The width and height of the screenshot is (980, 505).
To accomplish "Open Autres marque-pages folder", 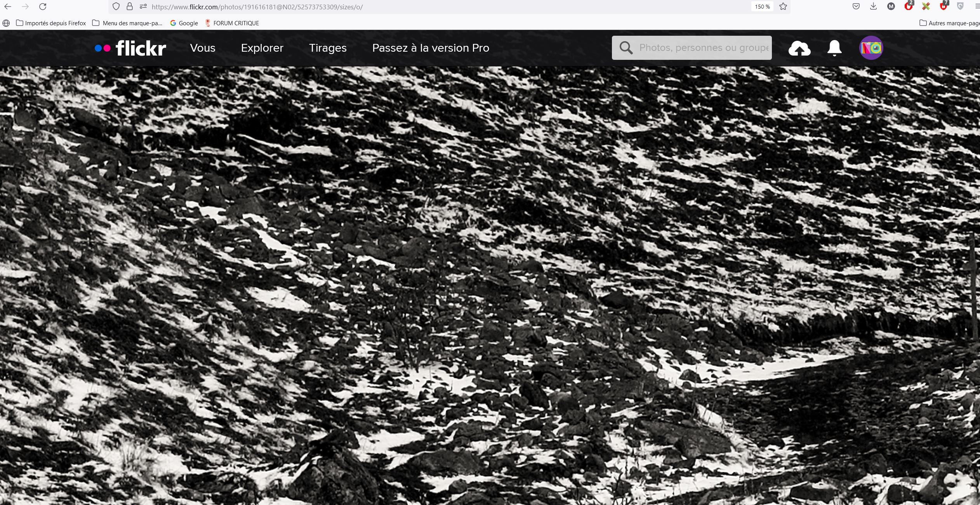I will pyautogui.click(x=950, y=23).
